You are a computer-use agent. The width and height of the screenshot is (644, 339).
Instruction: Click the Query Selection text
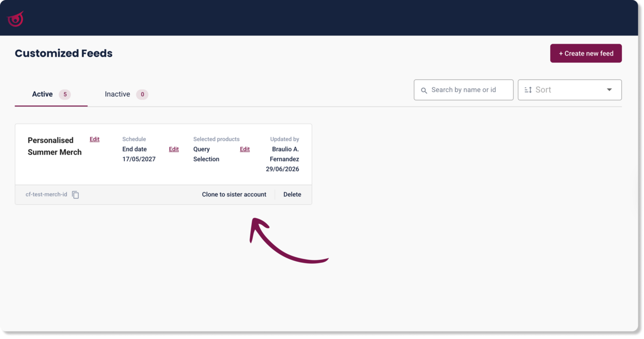tap(206, 154)
